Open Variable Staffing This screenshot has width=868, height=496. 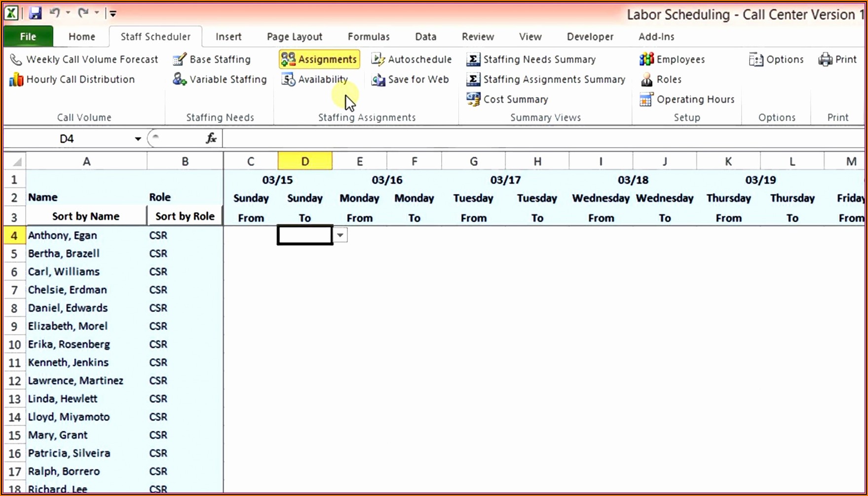[220, 79]
